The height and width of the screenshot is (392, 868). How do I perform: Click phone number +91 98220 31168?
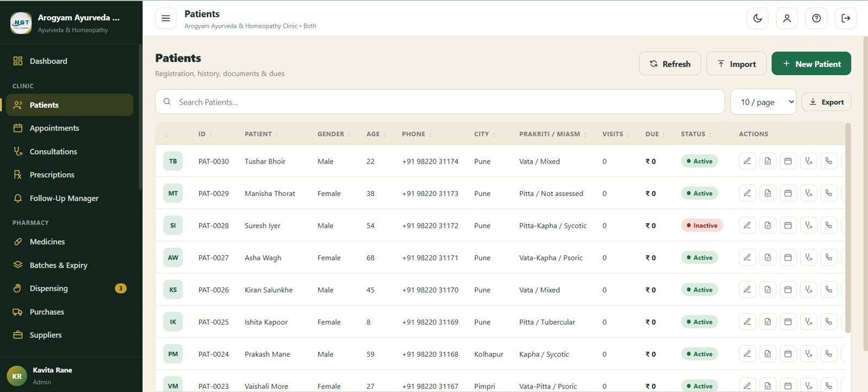(x=430, y=354)
